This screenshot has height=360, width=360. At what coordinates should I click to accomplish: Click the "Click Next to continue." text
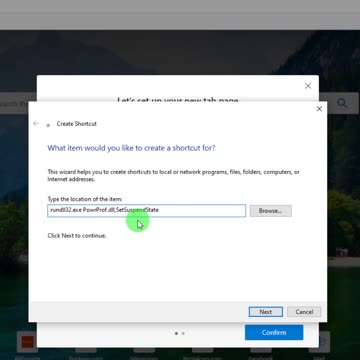point(77,236)
